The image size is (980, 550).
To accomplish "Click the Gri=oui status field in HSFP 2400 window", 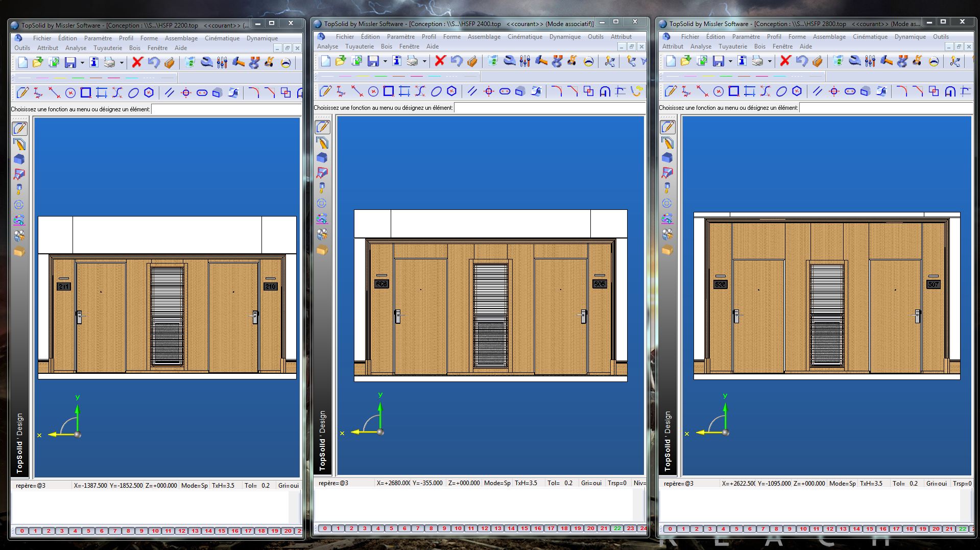I will (x=591, y=483).
